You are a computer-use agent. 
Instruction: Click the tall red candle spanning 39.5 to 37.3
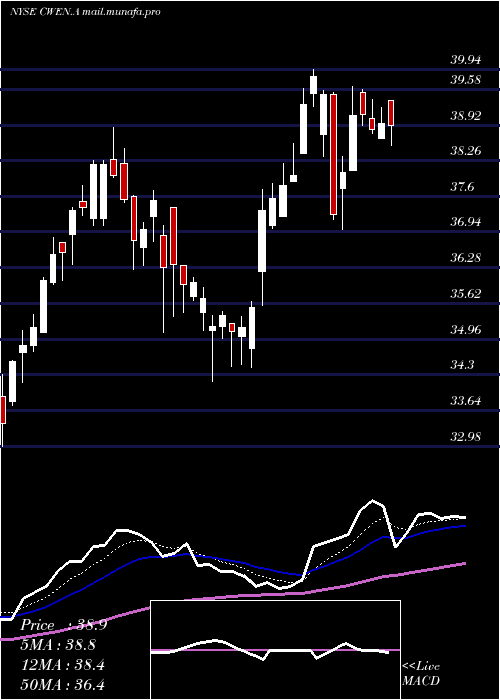click(x=333, y=155)
